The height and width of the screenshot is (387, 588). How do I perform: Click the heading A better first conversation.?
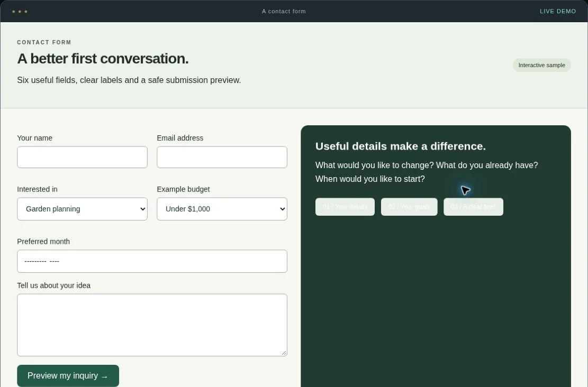tap(103, 59)
